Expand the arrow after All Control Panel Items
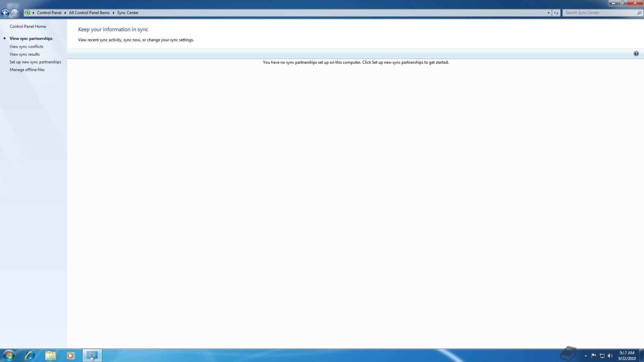644x362 pixels. click(x=113, y=13)
